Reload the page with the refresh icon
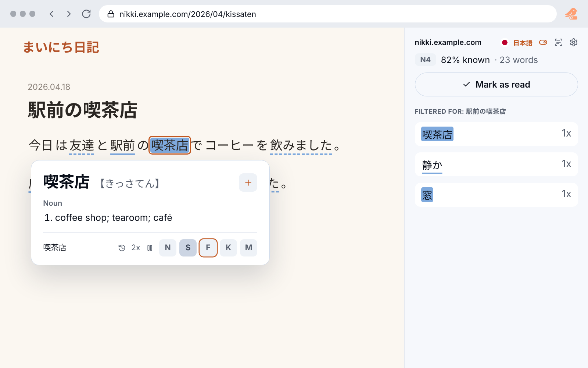This screenshot has width=588, height=368. (x=86, y=14)
